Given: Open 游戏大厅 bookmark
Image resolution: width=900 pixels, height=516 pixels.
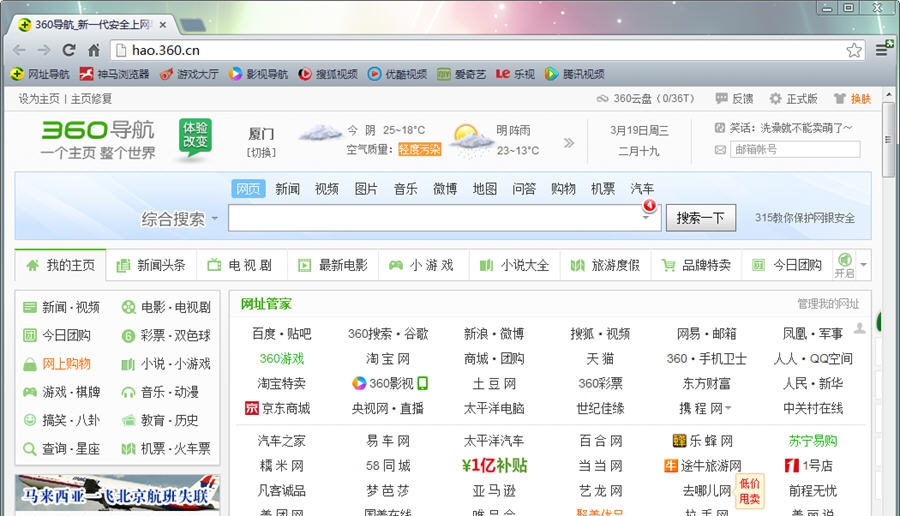Looking at the screenshot, I should pos(190,74).
